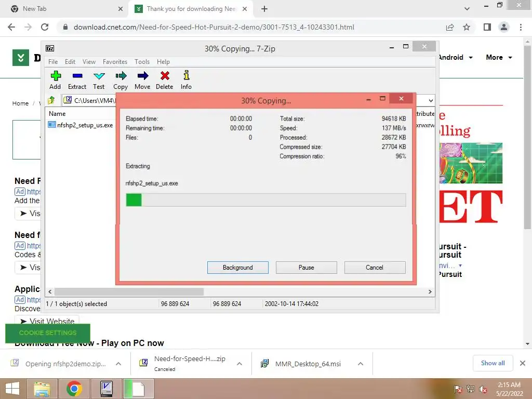Switch to the New Tab browser tab
Viewport: 532px width, 399px height.
pos(64,9)
